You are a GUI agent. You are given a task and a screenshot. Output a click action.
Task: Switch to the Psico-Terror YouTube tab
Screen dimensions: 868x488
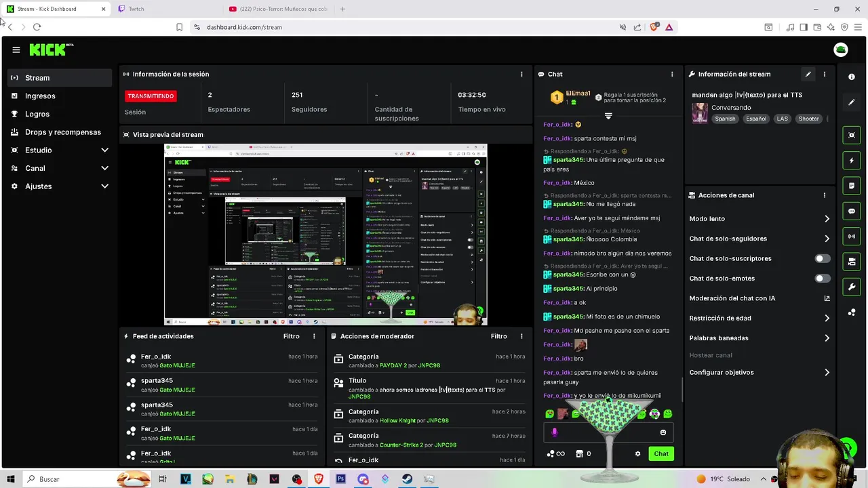278,9
